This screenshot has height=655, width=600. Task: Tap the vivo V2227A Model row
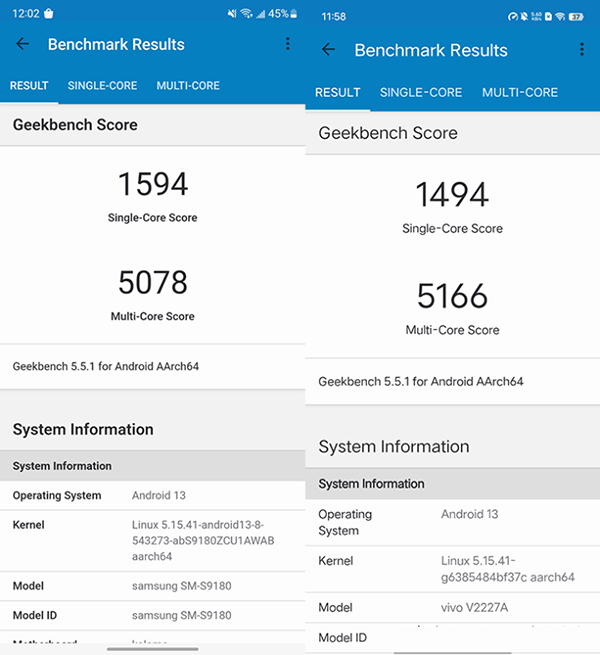(x=452, y=607)
